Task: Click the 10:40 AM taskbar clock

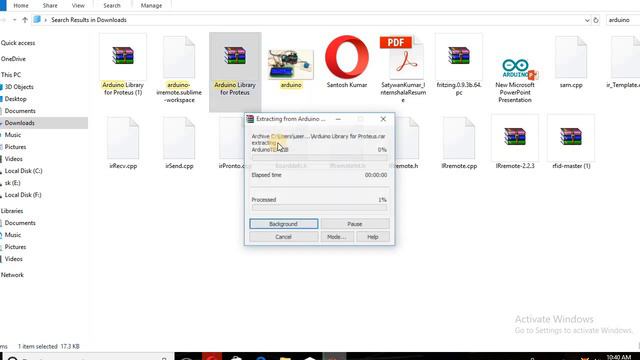Action: [618, 357]
